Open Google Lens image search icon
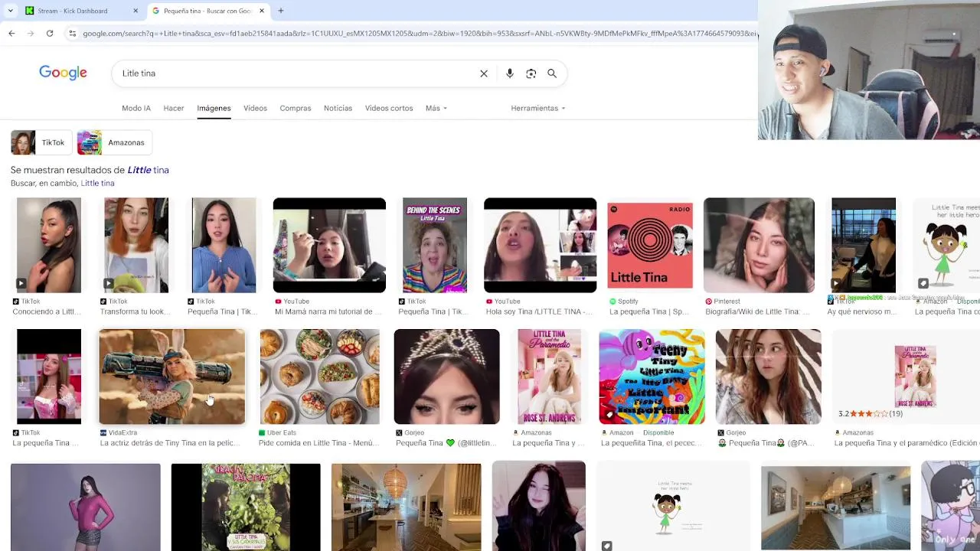980x551 pixels. pyautogui.click(x=531, y=73)
